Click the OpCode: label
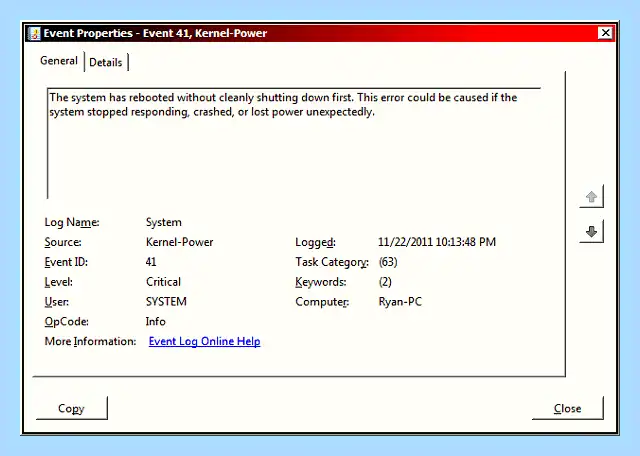This screenshot has height=456, width=640. tap(66, 322)
